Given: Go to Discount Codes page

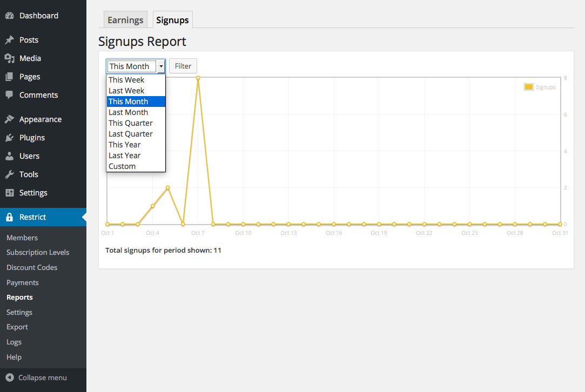Looking at the screenshot, I should pyautogui.click(x=32, y=267).
